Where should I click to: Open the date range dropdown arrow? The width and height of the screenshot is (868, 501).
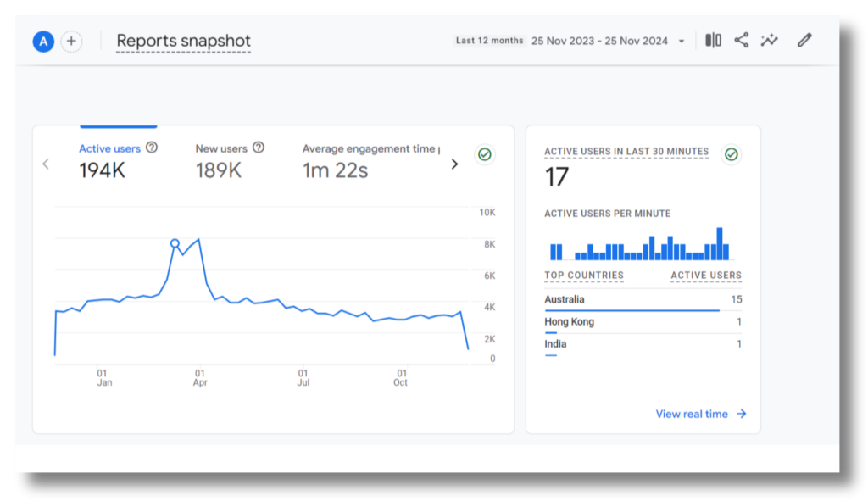coord(682,42)
